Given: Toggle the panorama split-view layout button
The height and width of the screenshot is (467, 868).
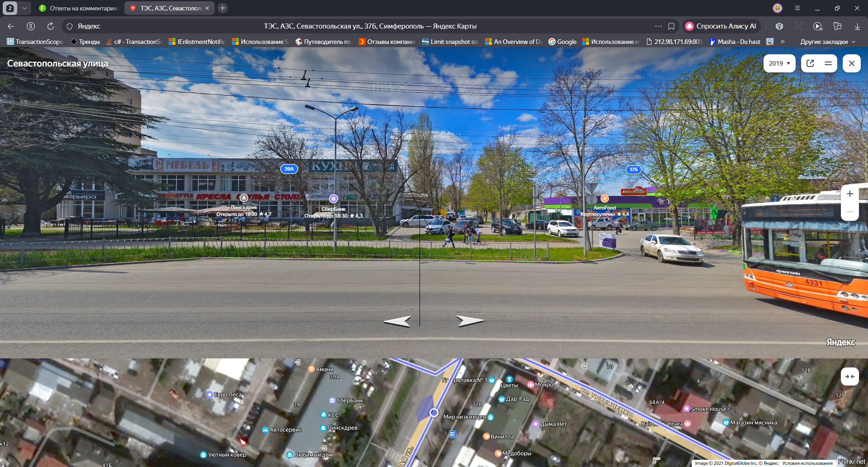Looking at the screenshot, I should point(828,63).
